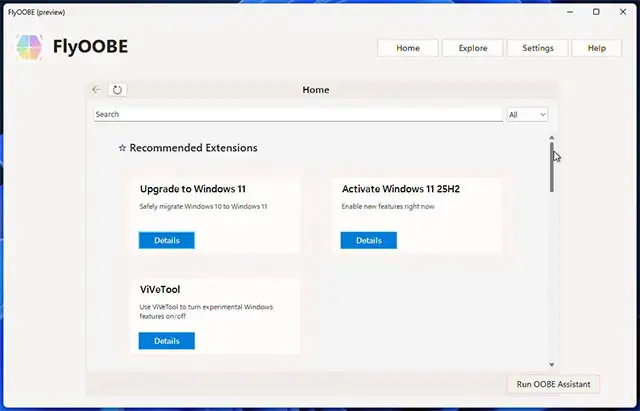Expand the All filter dropdown
The height and width of the screenshot is (411, 640).
(x=527, y=115)
